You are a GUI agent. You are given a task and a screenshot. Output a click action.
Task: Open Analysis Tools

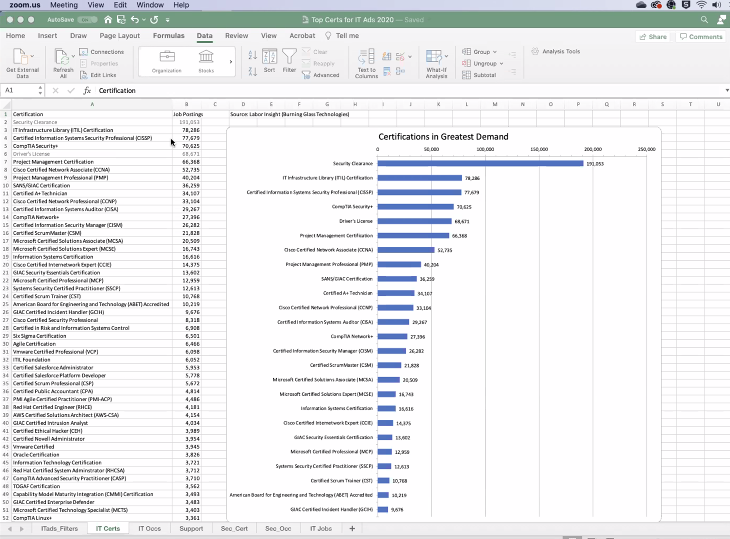tap(556, 51)
